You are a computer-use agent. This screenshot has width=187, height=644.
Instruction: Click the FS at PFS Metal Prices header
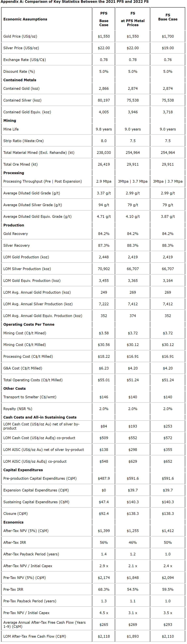(133, 19)
